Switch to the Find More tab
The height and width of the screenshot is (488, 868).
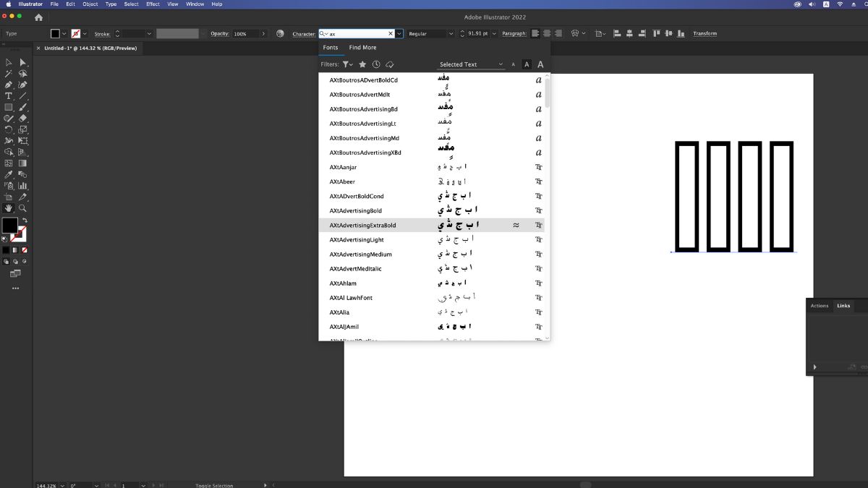[362, 48]
